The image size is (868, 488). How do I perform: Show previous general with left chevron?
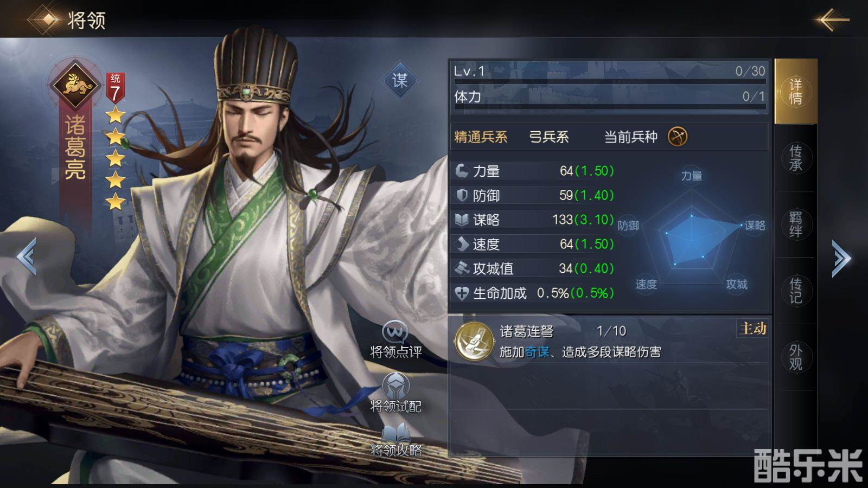(26, 256)
